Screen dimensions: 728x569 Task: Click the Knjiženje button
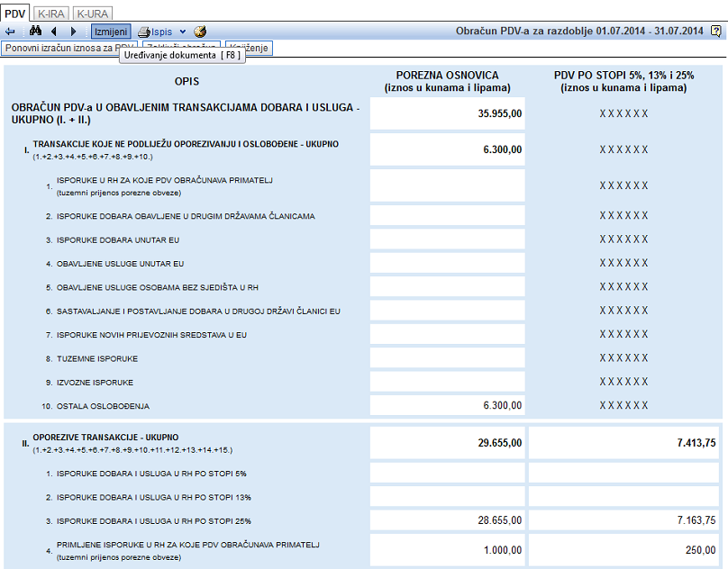[249, 48]
